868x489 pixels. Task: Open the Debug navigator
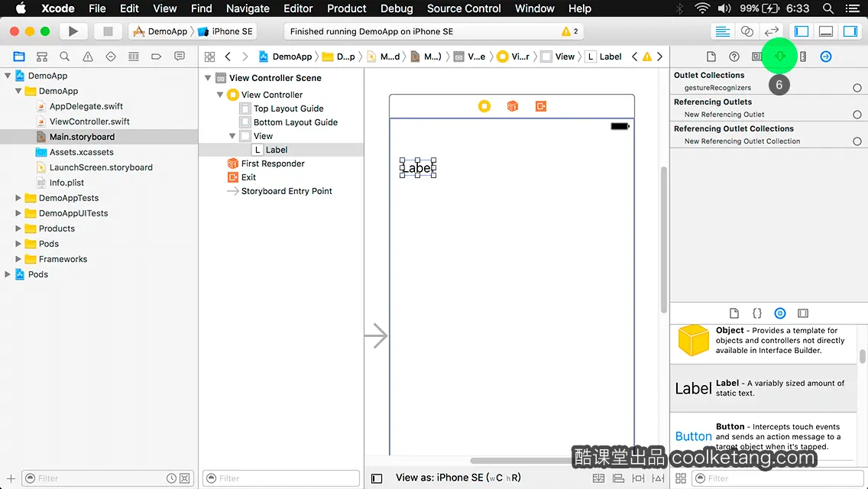134,57
